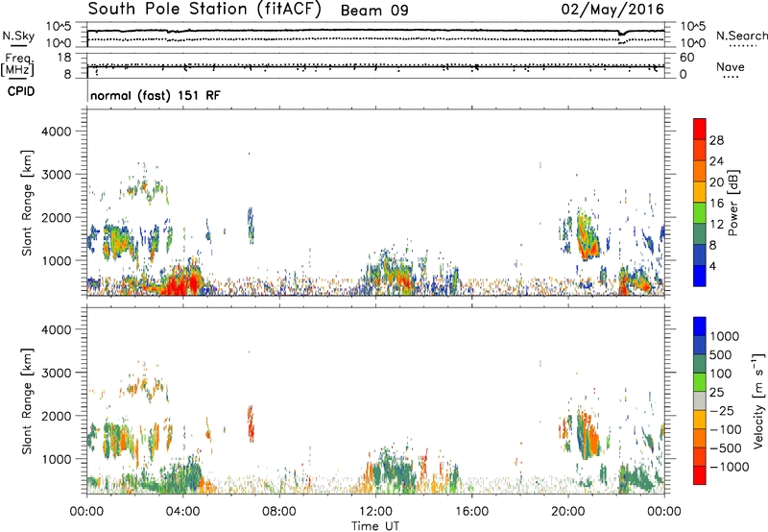Click the 'Freq. [MHz]' label
Viewport: 768px width, 532px height.
pyautogui.click(x=18, y=65)
